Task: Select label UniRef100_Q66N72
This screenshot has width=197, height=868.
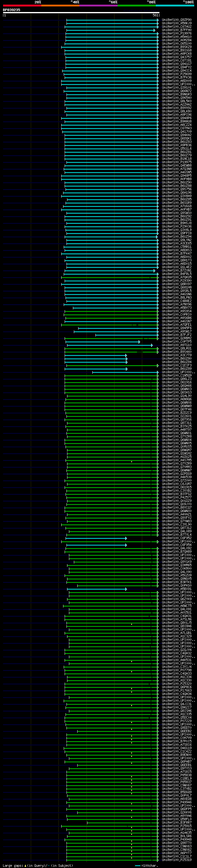Action: coord(177,91)
